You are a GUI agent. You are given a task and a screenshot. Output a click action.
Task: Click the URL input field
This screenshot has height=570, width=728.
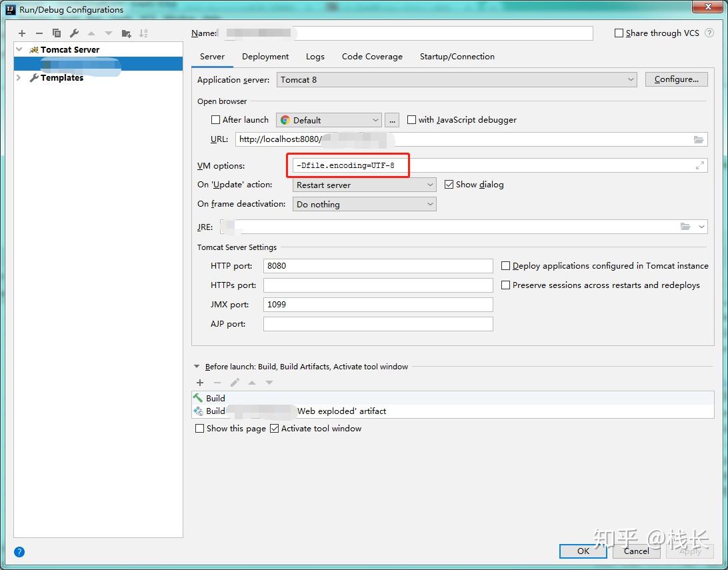[x=471, y=139]
